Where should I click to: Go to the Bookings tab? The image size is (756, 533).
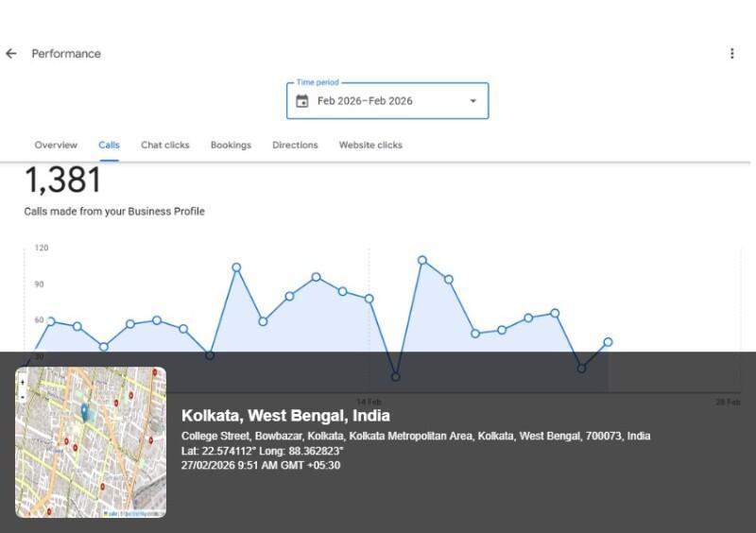231,146
